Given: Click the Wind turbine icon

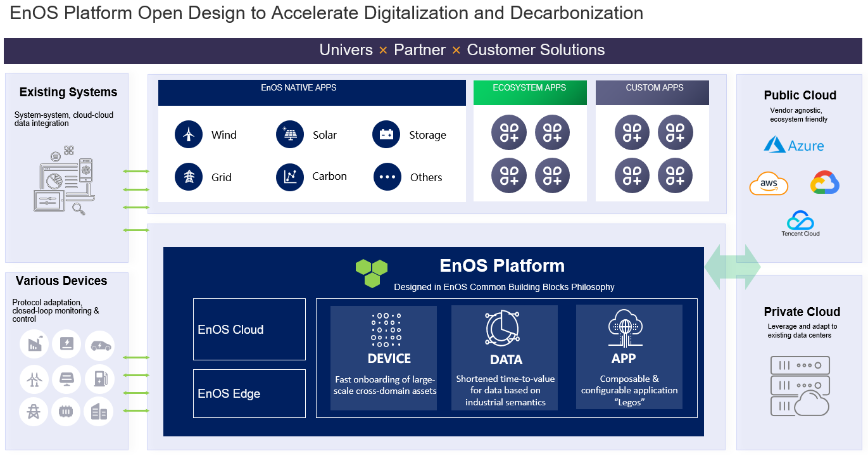Looking at the screenshot, I should pos(188,135).
